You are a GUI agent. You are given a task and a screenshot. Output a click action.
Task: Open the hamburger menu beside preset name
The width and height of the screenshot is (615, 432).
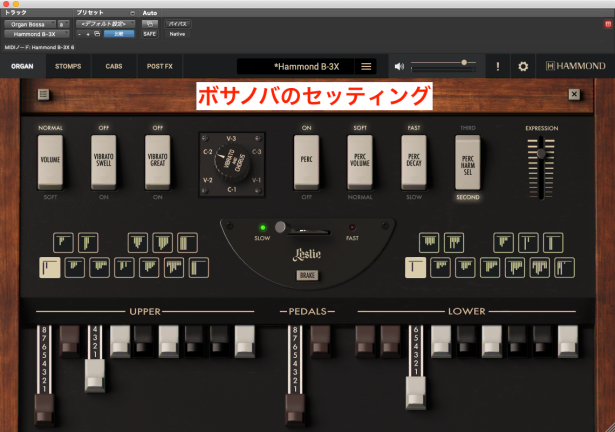point(366,67)
